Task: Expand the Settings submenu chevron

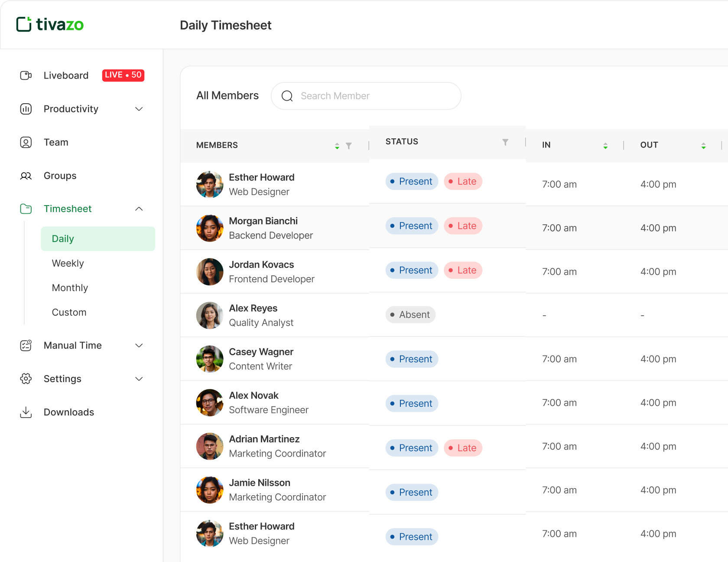Action: coord(139,379)
